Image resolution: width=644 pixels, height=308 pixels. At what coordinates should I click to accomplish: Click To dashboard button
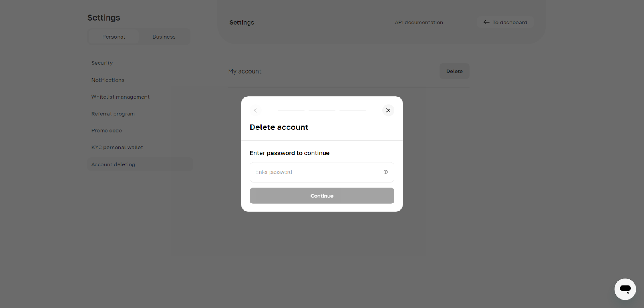pos(505,23)
